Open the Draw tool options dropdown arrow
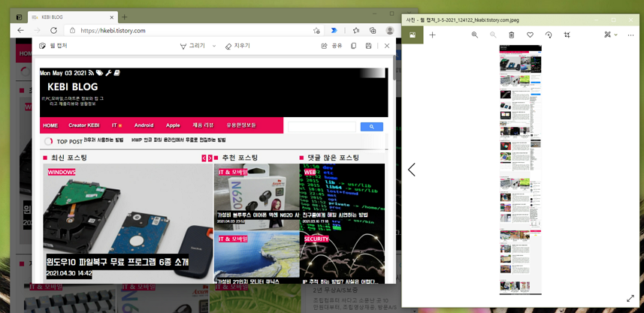Viewport: 644px width, 313px height. [x=214, y=46]
